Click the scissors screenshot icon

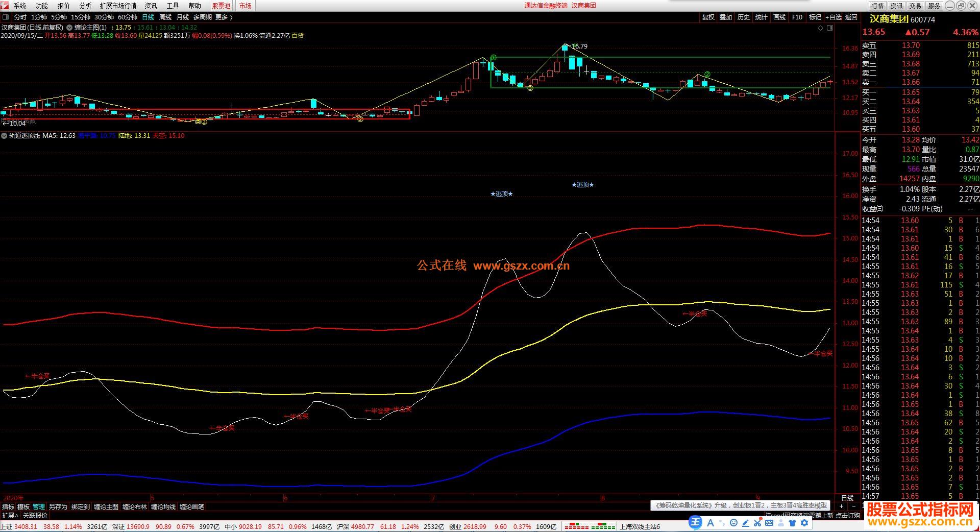click(757, 523)
